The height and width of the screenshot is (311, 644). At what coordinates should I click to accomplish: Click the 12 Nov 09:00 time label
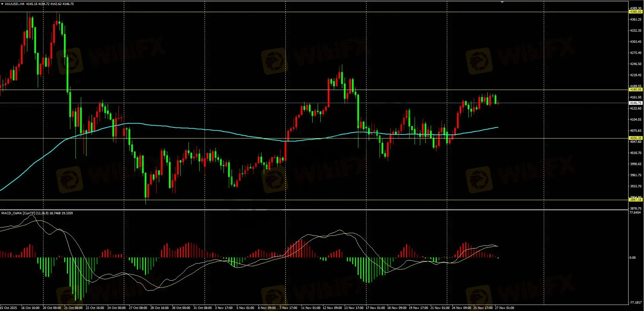[x=332, y=308]
